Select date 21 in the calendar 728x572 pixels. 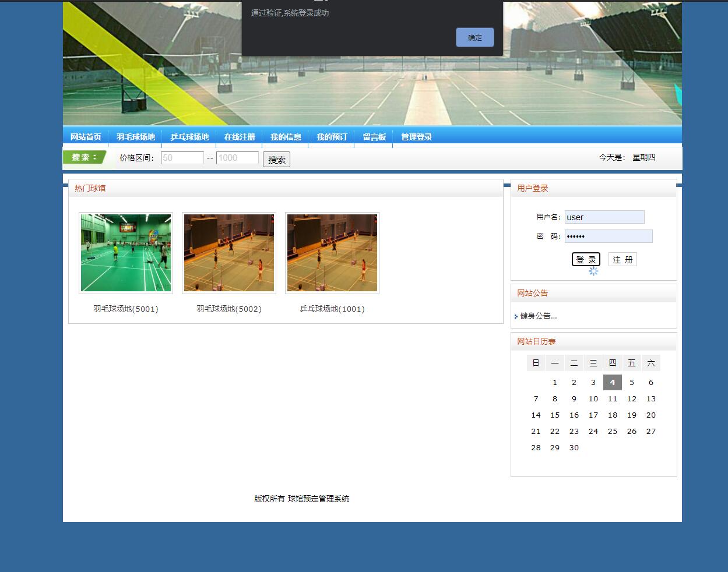[536, 432]
